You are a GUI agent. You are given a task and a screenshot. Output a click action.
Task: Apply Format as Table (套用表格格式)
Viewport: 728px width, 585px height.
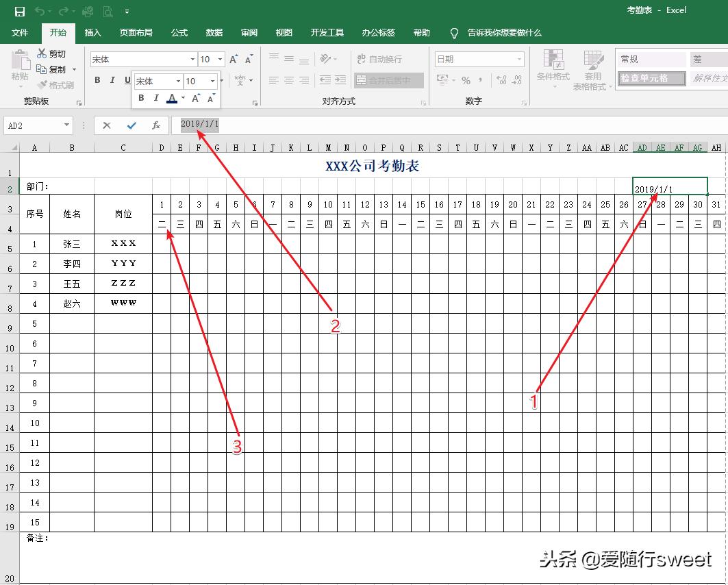pos(592,69)
